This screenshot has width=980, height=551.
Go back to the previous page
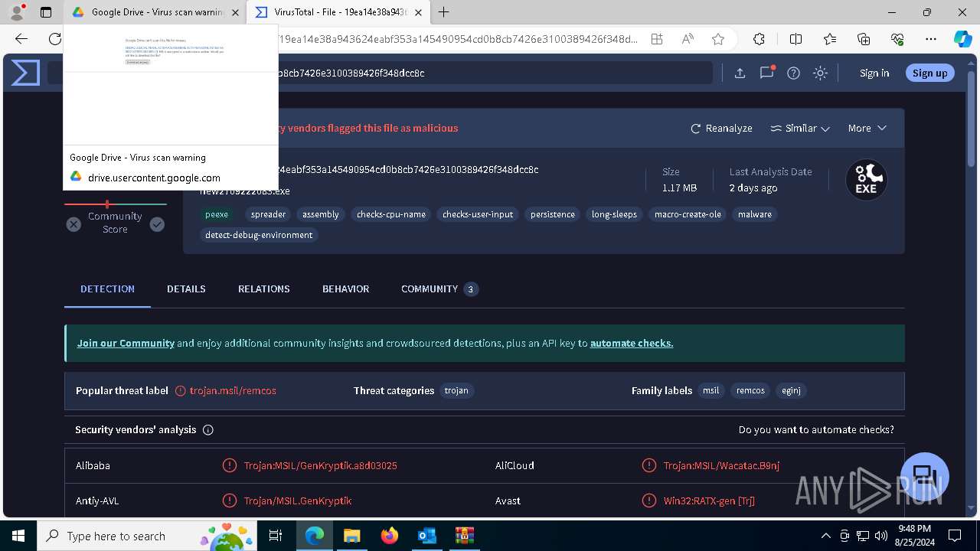click(x=21, y=39)
